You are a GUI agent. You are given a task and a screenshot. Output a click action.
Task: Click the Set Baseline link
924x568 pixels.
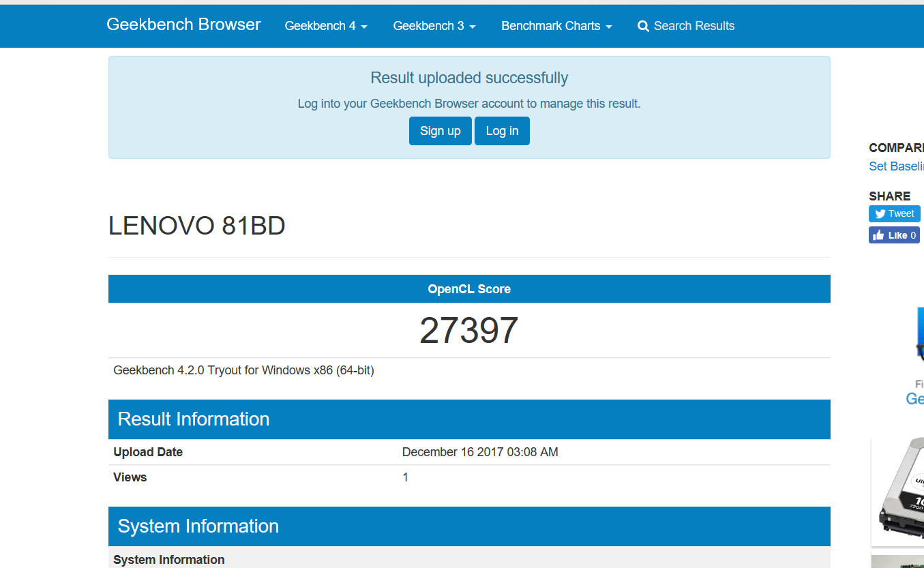896,166
